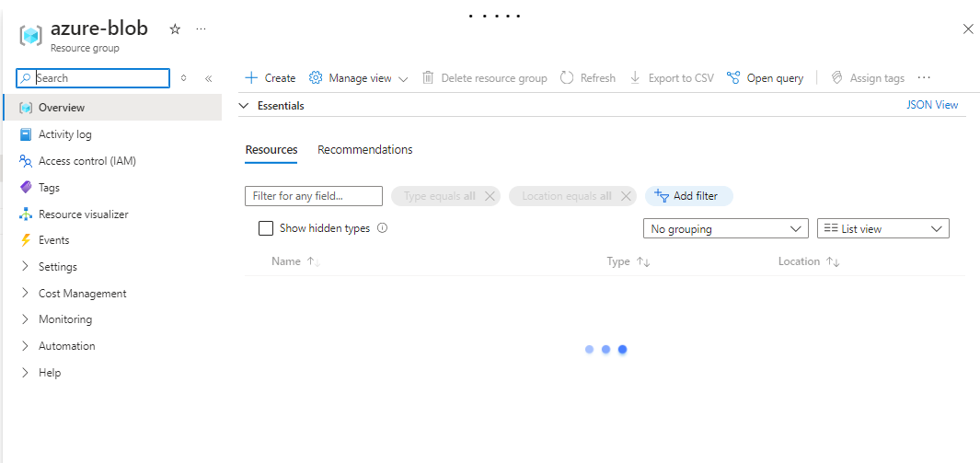Click the Add filter button

pos(688,196)
